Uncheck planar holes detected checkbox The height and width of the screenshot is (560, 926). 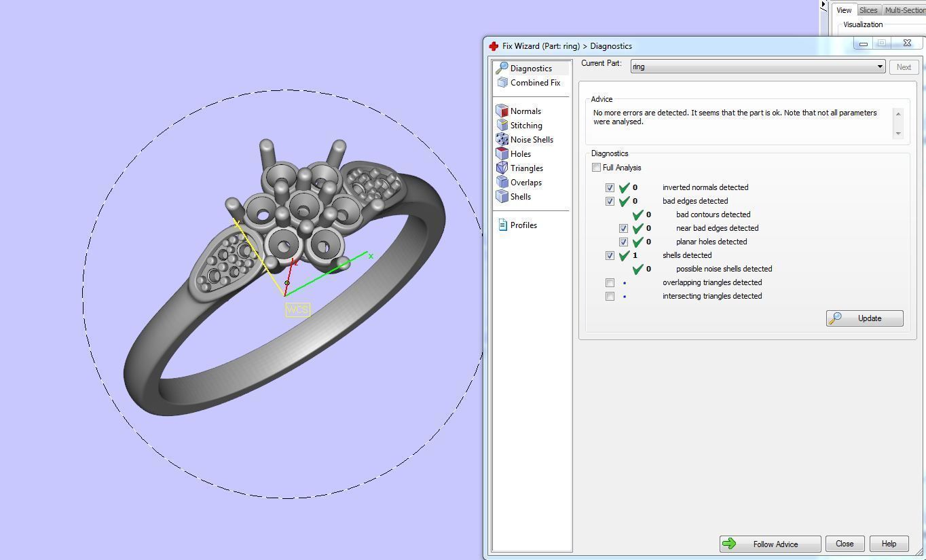pos(623,242)
